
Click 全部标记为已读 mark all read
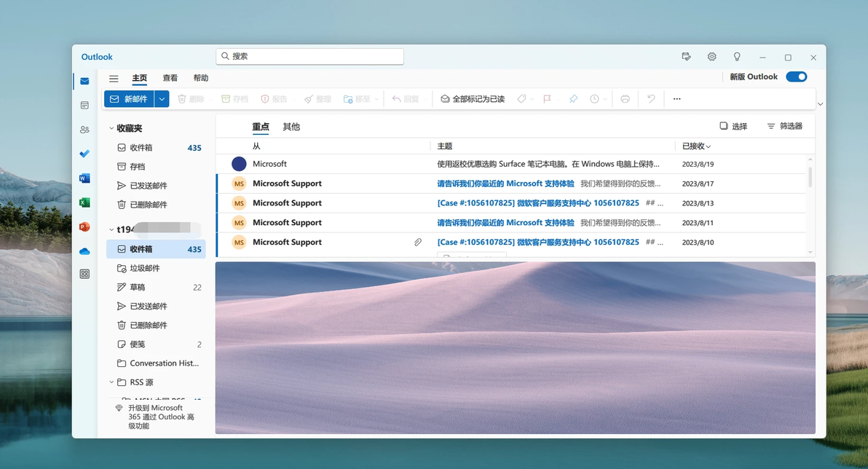[x=473, y=99]
